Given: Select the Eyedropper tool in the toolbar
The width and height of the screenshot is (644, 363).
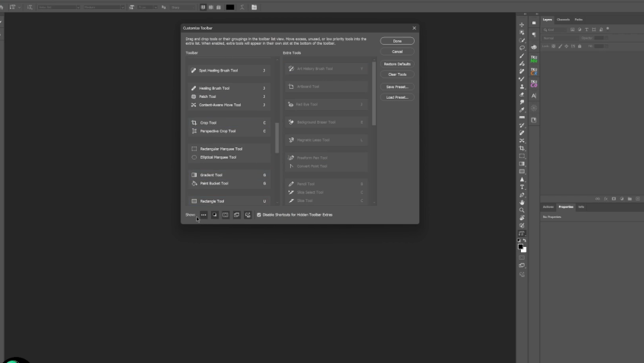Looking at the screenshot, I should coord(522,109).
